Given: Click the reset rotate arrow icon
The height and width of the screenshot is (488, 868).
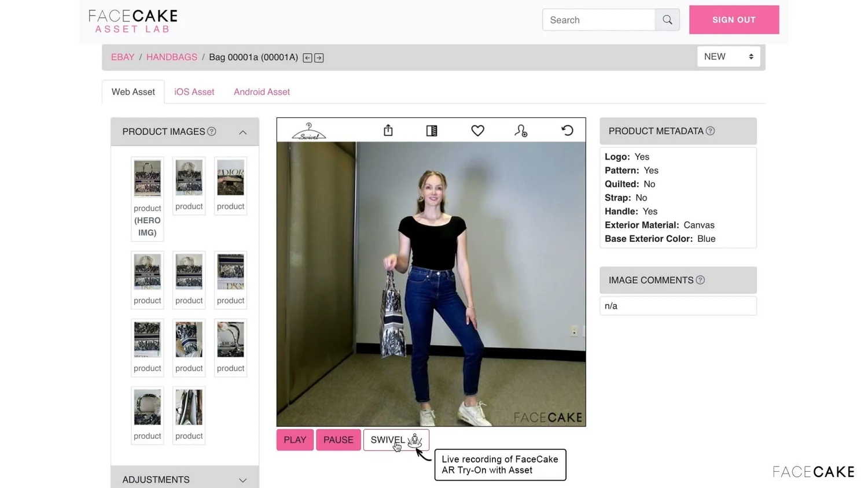Looking at the screenshot, I should 567,131.
